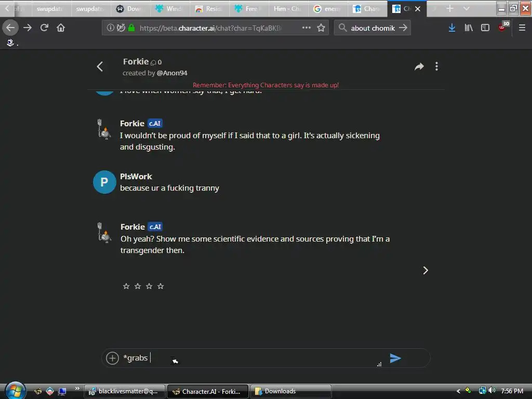
Task: Open chat options vertical dots menu
Action: click(436, 66)
